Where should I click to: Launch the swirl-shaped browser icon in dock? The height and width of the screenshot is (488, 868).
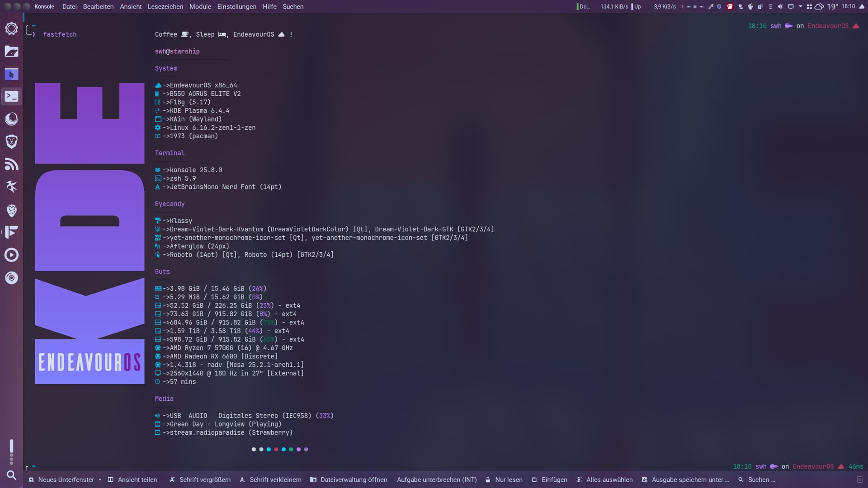click(12, 119)
